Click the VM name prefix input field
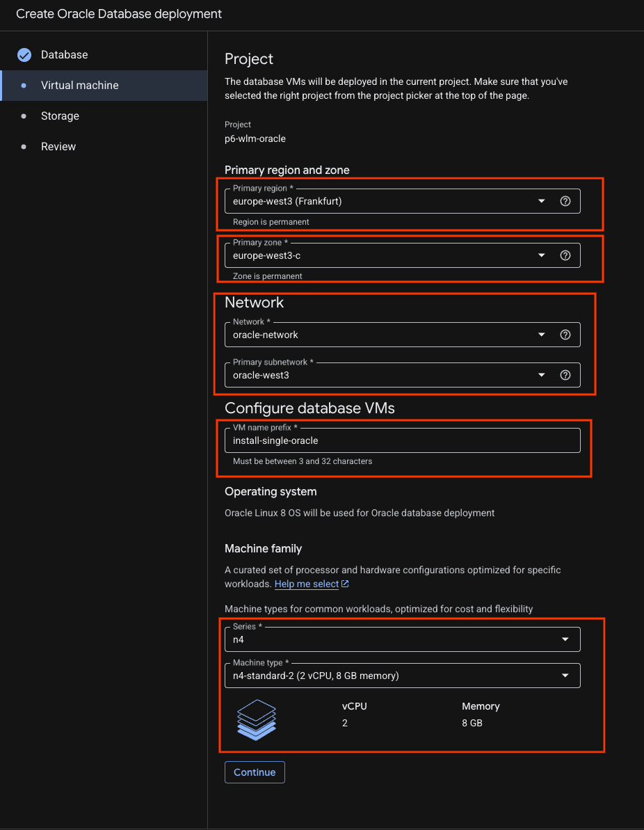This screenshot has height=830, width=644. pos(402,440)
